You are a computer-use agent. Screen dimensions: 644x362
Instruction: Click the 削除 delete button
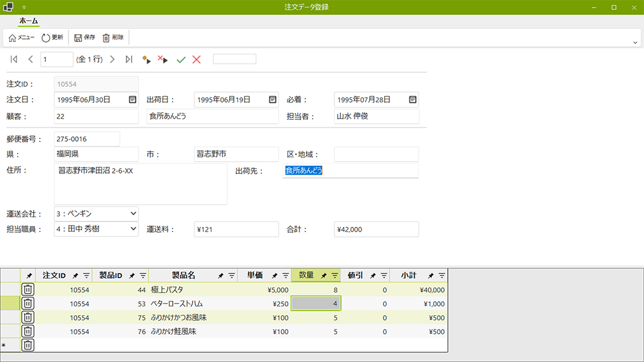[113, 37]
